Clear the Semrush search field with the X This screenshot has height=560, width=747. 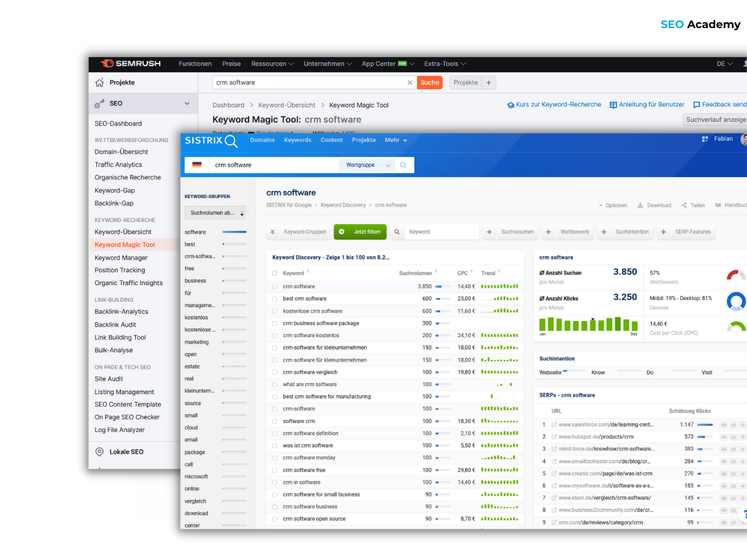click(x=410, y=82)
